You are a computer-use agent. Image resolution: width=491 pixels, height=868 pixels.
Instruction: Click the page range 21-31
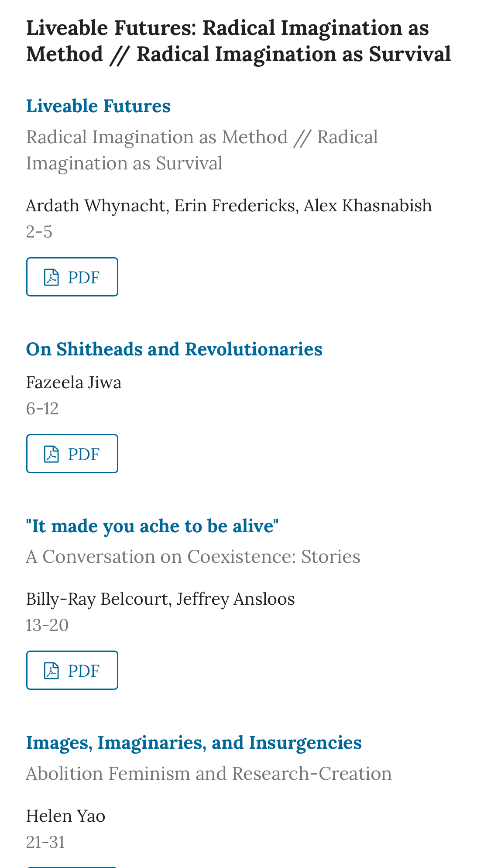point(45,842)
